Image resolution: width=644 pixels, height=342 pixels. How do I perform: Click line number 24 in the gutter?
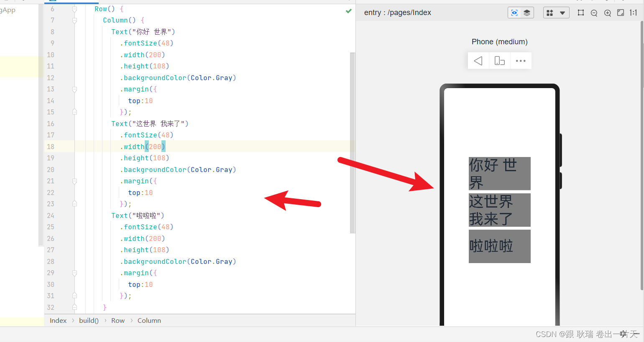pos(51,215)
